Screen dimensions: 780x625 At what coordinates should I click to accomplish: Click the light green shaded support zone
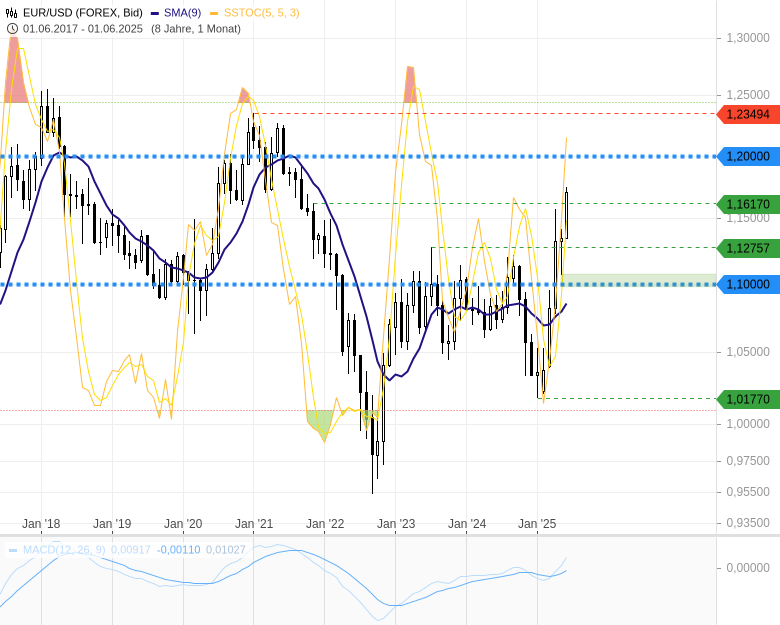point(639,280)
